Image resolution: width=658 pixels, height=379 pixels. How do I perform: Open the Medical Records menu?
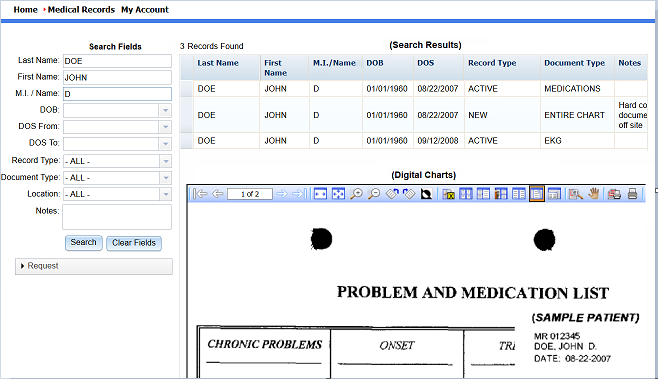pos(81,10)
